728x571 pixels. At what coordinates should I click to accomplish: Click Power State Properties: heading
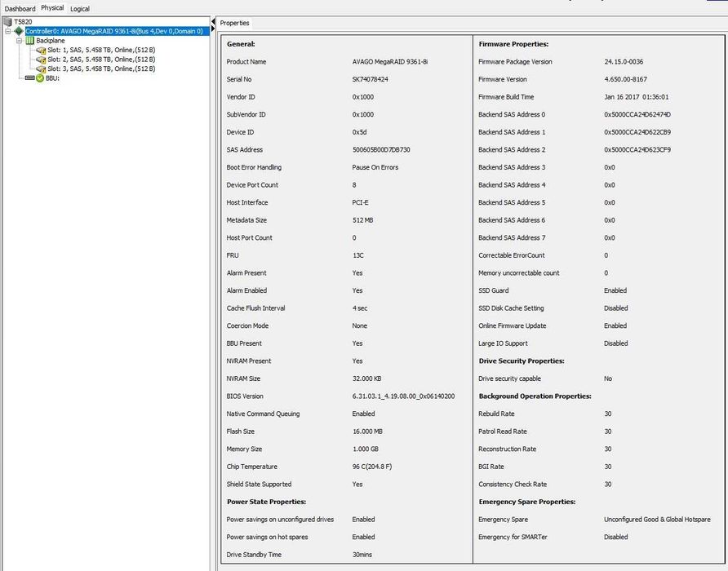click(266, 502)
